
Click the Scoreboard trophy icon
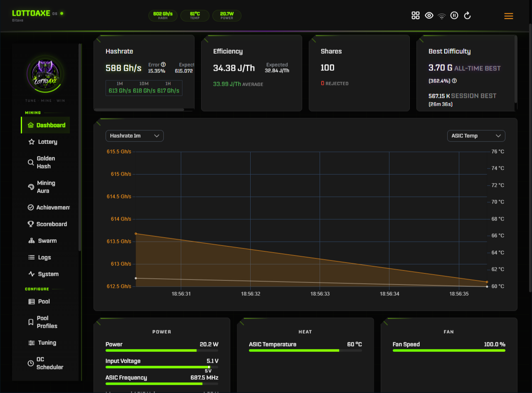(x=31, y=224)
